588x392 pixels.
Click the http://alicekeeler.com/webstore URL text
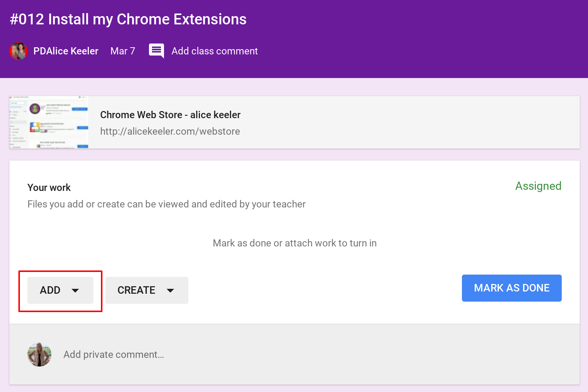coord(170,131)
